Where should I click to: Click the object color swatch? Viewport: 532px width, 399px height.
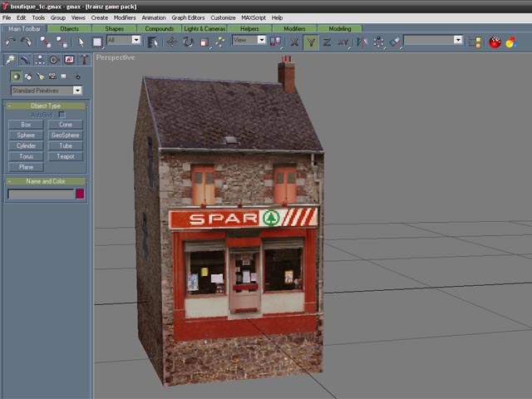click(x=80, y=194)
